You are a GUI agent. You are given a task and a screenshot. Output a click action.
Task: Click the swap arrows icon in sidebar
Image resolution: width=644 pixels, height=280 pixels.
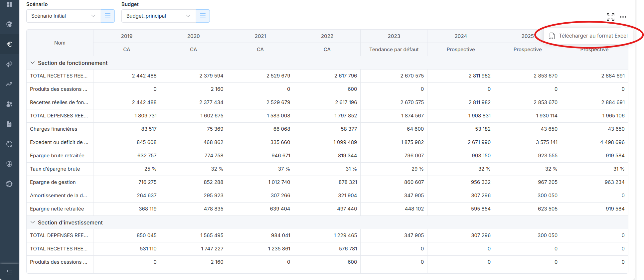9,64
